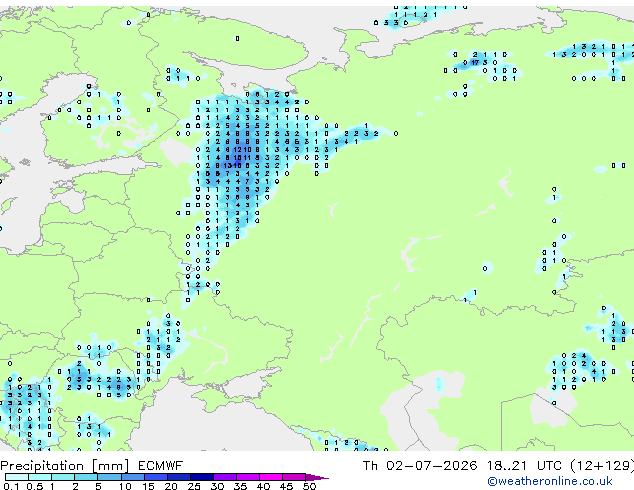Click the 30–35 mm purple legend swatch
Screen dimensions: 634x490
pyautogui.click(x=224, y=477)
